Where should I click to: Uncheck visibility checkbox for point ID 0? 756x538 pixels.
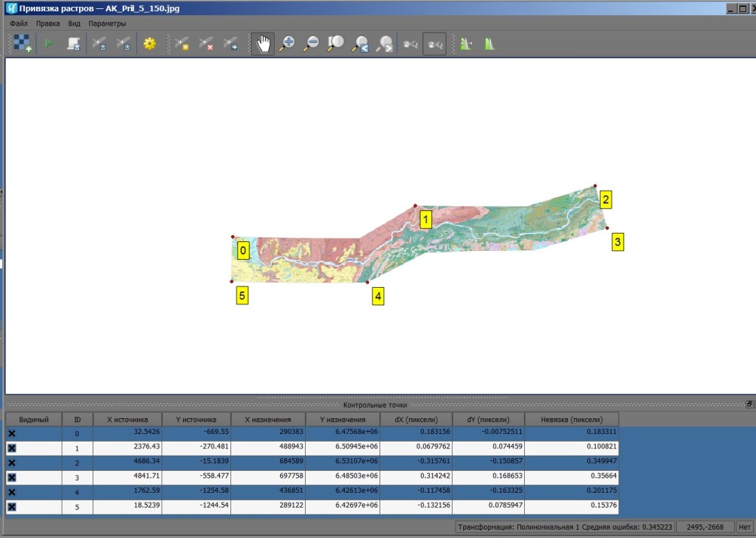[x=12, y=434]
